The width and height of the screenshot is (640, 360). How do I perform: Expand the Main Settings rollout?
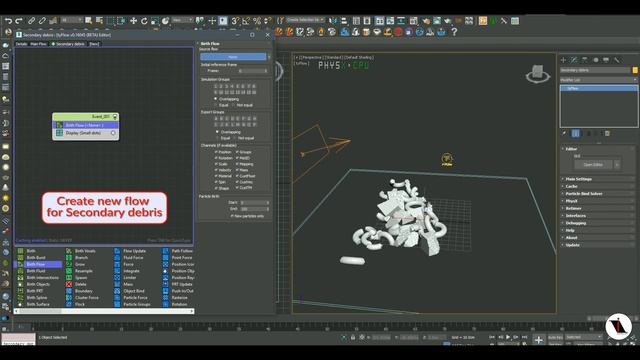pyautogui.click(x=598, y=179)
